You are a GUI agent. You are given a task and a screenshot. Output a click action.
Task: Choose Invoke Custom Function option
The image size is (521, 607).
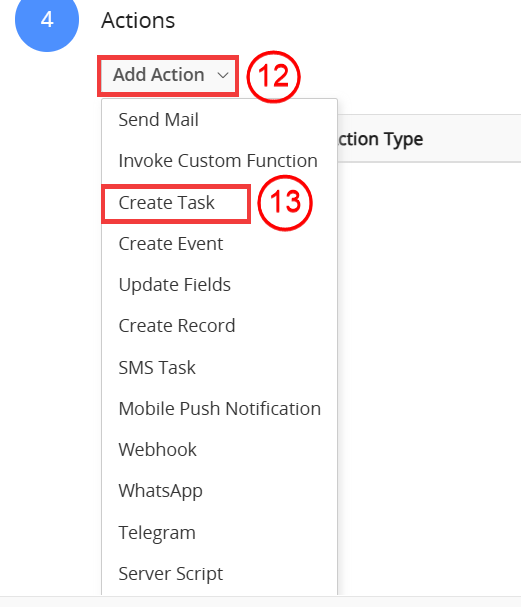coord(219,161)
